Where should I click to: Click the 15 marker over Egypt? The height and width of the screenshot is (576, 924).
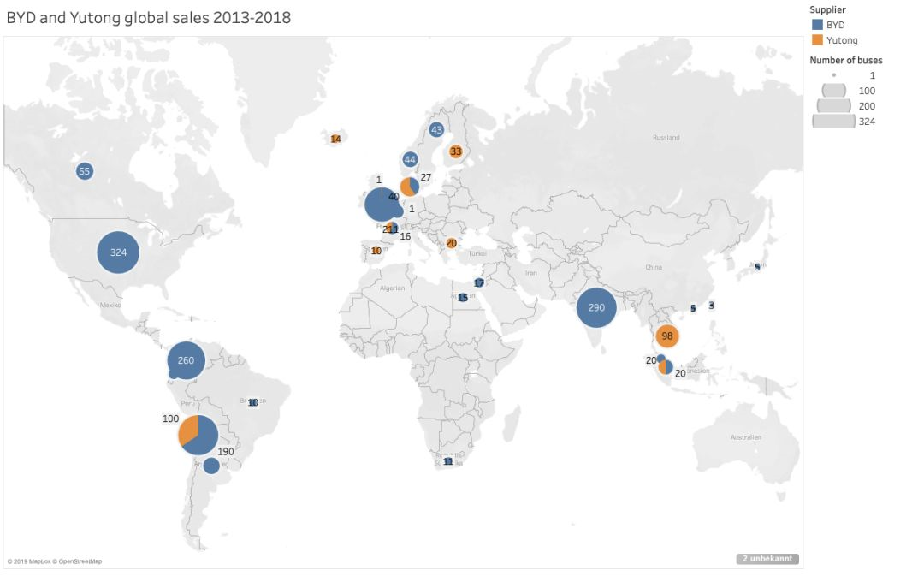point(463,298)
